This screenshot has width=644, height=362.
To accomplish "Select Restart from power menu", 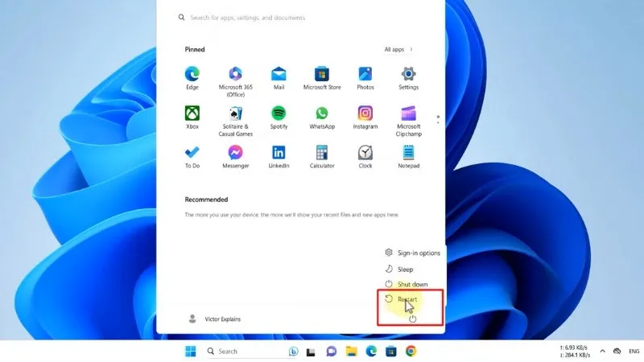I will click(407, 299).
